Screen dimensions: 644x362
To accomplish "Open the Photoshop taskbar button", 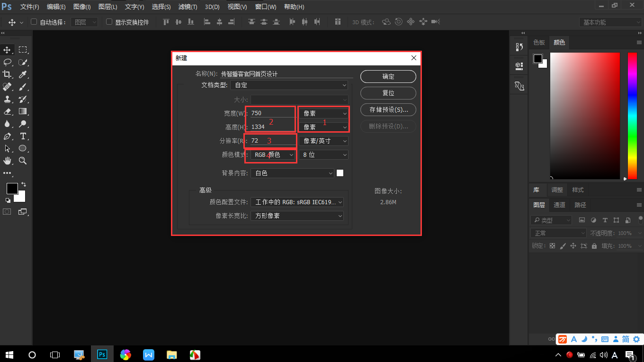I will (102, 354).
